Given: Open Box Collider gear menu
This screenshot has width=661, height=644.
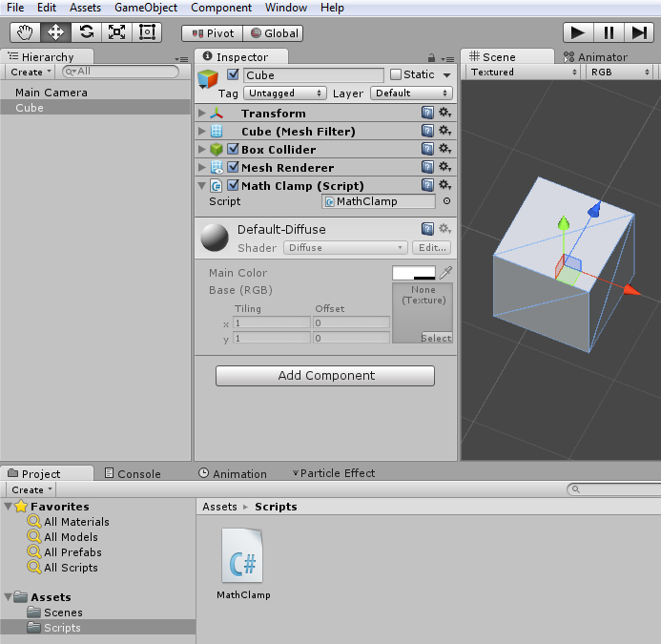Looking at the screenshot, I should pyautogui.click(x=444, y=149).
